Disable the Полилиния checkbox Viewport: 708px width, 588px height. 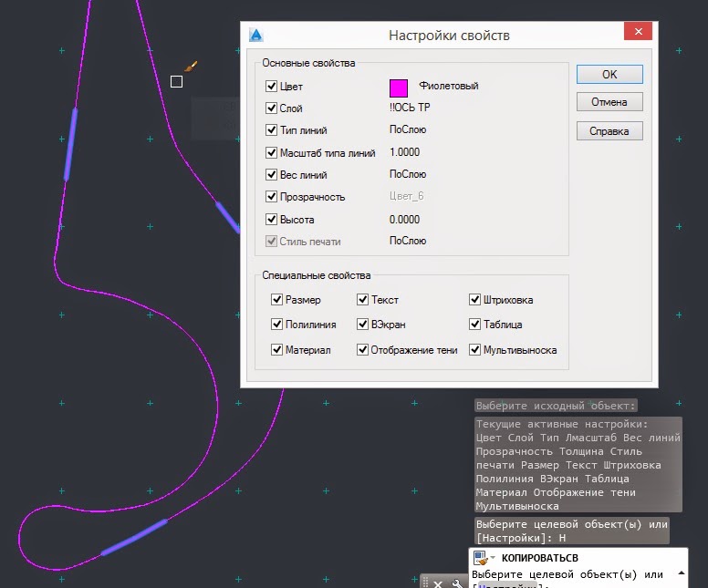pyautogui.click(x=276, y=324)
